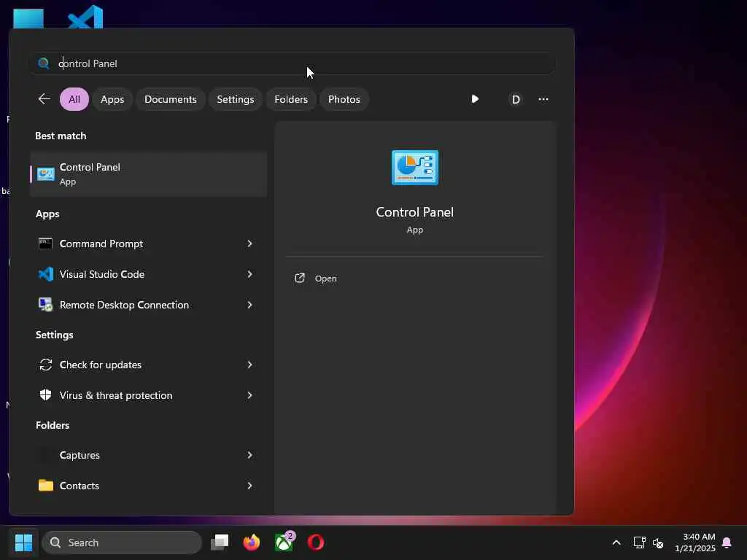The width and height of the screenshot is (747, 560).
Task: Click the search magnifier icon in the search box
Action: click(x=43, y=63)
